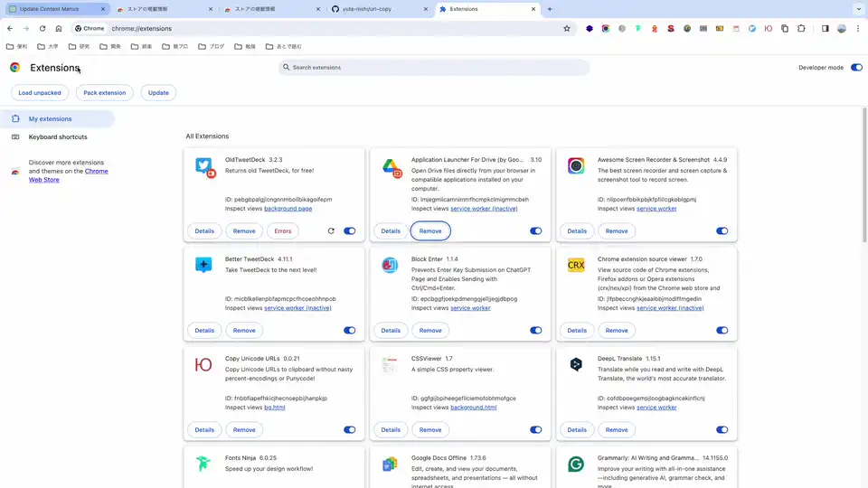
Task: Click the dark blue layered extension icon
Action: [589, 29]
